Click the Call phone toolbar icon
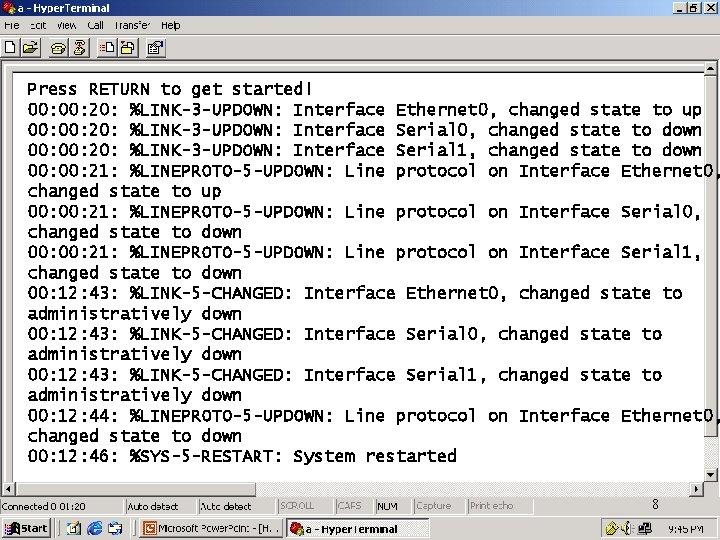Image resolution: width=720 pixels, height=540 pixels. (58, 48)
